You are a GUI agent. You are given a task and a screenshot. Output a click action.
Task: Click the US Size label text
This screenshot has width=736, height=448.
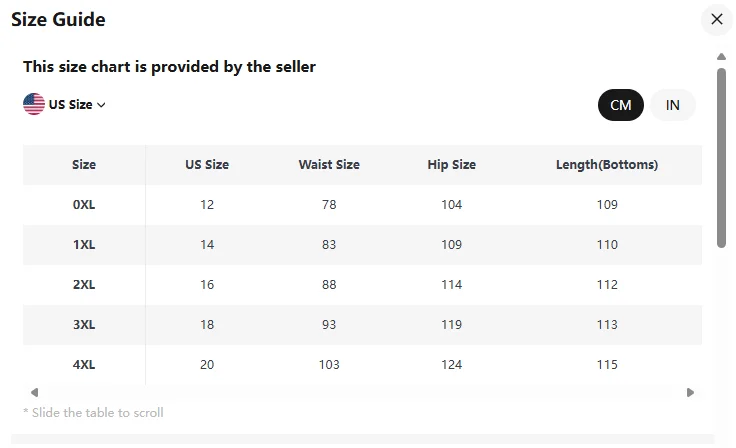[70, 104]
